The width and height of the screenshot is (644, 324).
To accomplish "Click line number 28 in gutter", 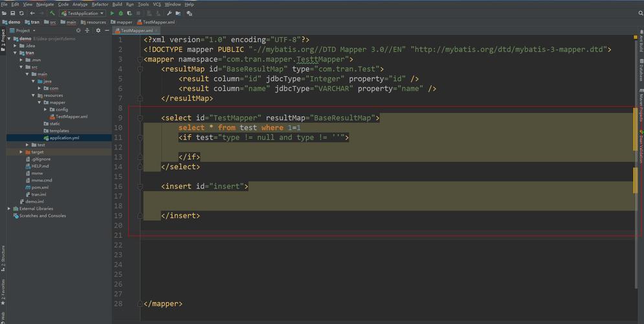I will click(118, 304).
